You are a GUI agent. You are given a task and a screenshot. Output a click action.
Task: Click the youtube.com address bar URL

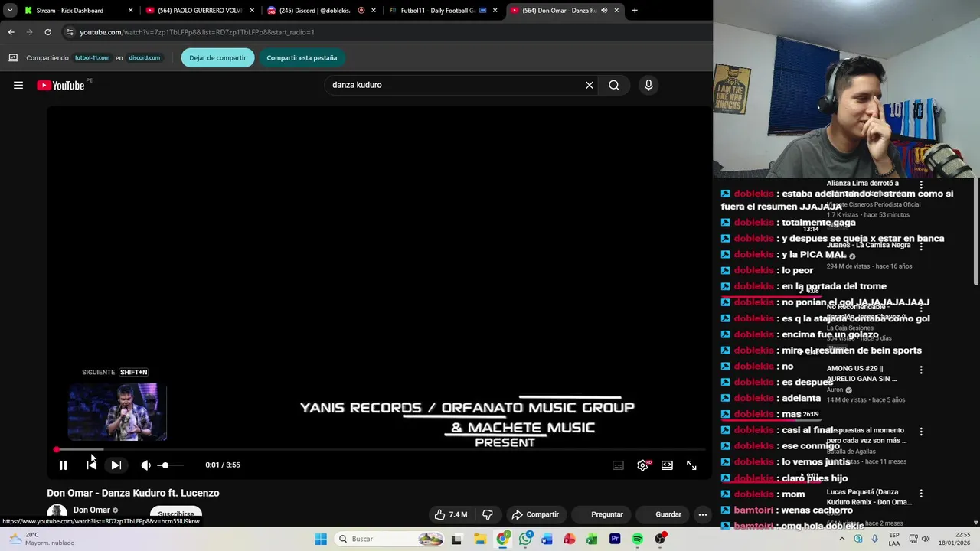tap(197, 32)
